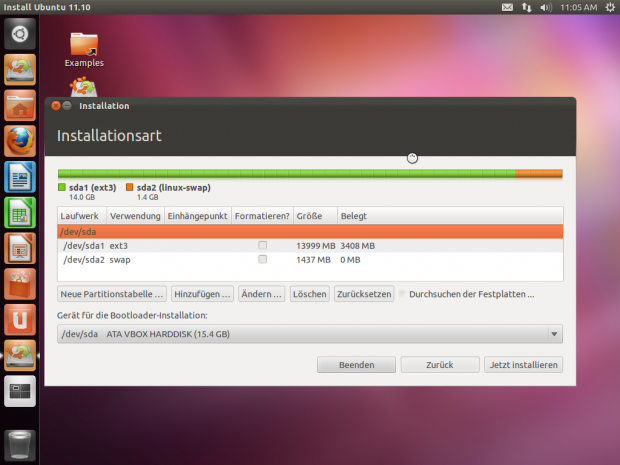Screen dimensions: 620x465
Task: Click the 1437 MB size cell
Action: pos(313,260)
